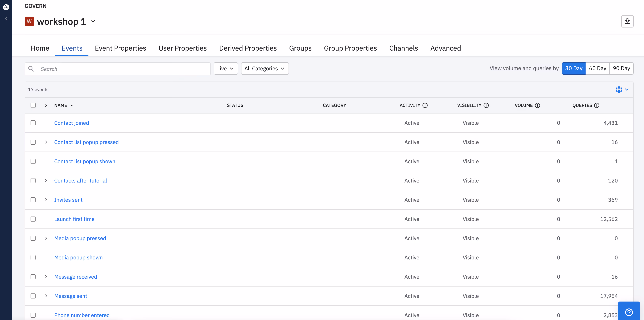Open the help question mark button
The width and height of the screenshot is (644, 320).
[629, 312]
